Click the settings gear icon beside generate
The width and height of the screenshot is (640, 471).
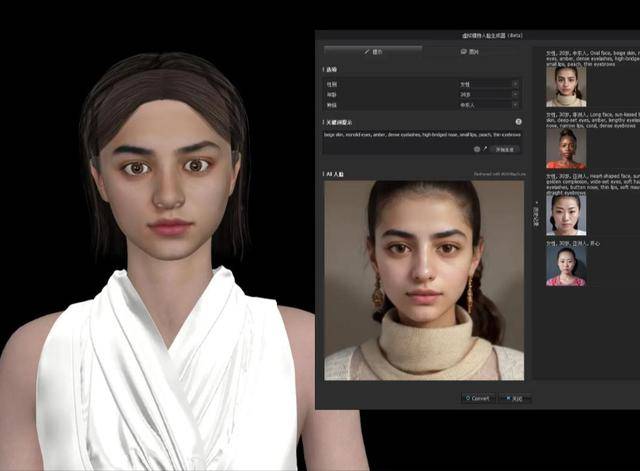(x=477, y=149)
